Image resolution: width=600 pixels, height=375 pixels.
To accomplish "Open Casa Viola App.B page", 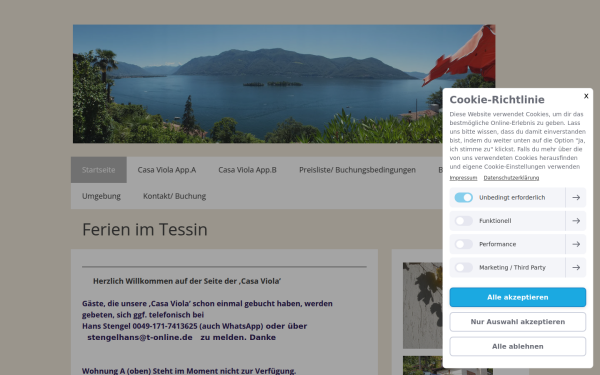I will point(247,170).
